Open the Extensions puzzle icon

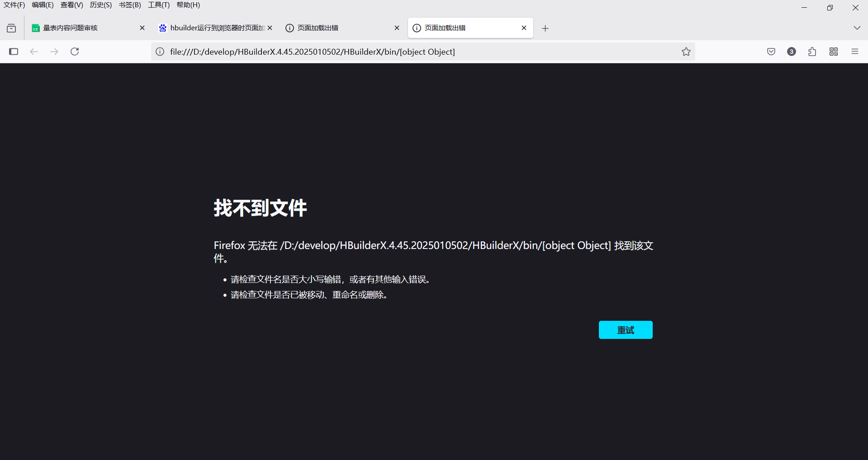[x=812, y=52]
